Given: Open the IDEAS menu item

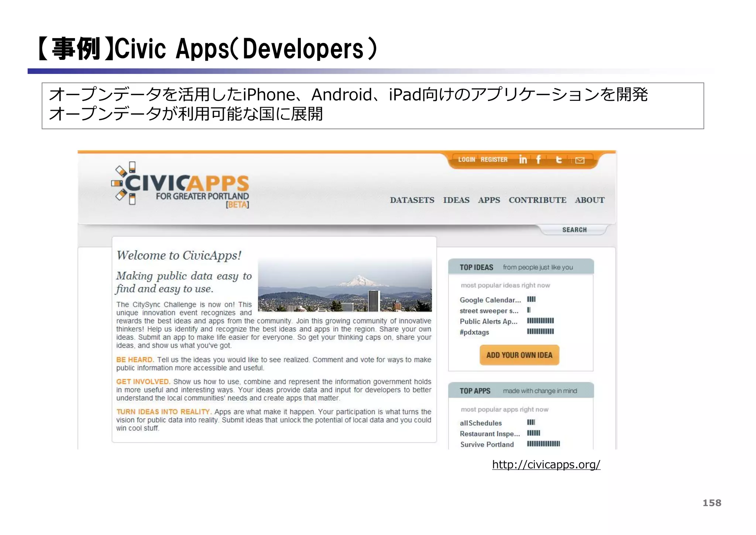Looking at the screenshot, I should point(456,200).
